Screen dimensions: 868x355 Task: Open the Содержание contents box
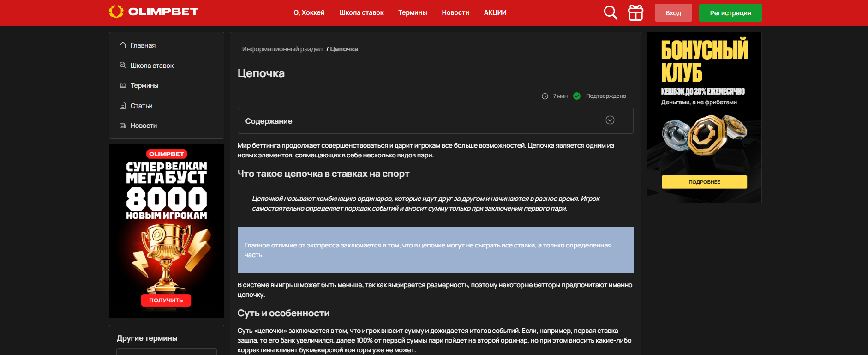click(435, 121)
